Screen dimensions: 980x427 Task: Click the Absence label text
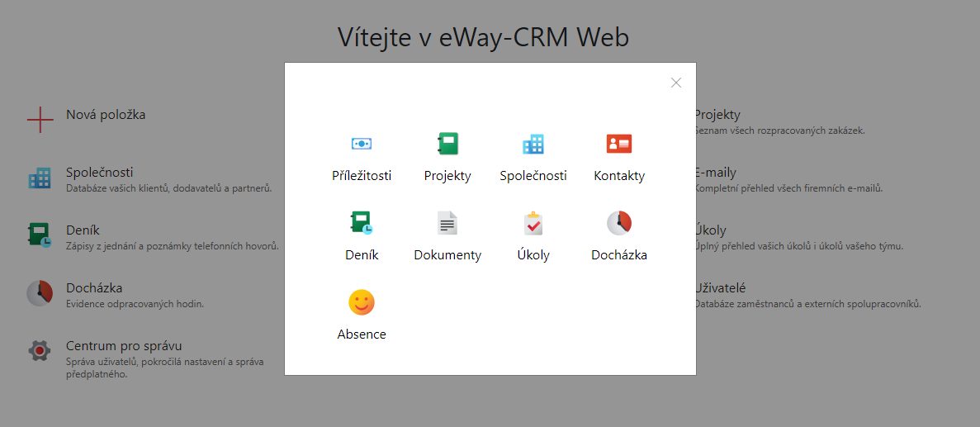[x=362, y=334]
